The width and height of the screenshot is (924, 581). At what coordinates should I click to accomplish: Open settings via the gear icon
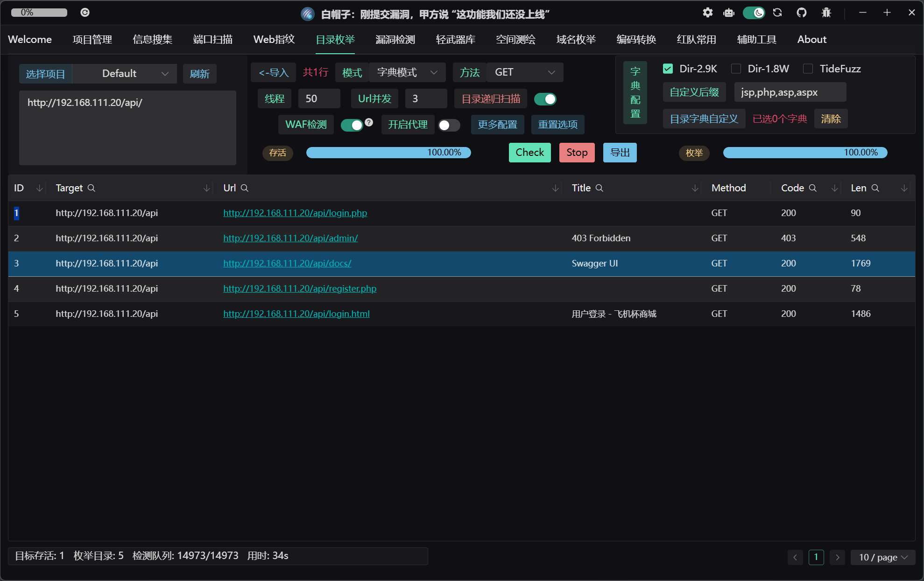pos(708,13)
